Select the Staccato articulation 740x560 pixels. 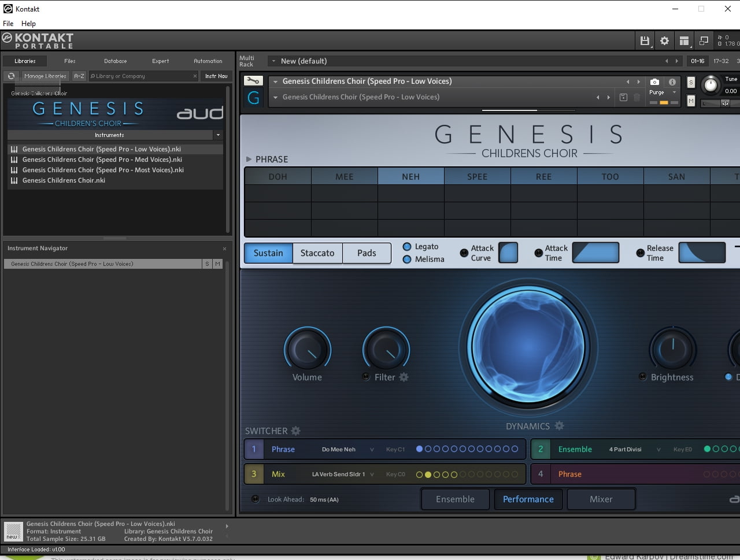[x=317, y=253]
